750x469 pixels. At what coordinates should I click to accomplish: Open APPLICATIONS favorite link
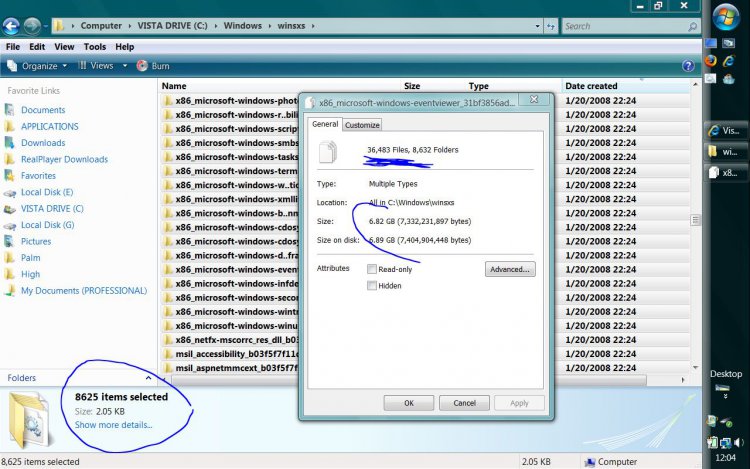click(x=50, y=126)
